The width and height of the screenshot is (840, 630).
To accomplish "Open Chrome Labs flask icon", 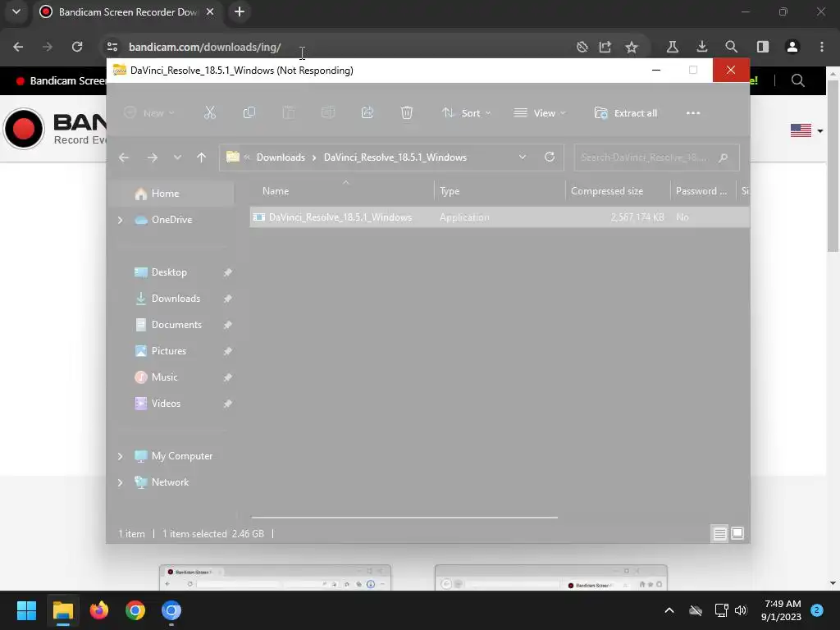I will point(673,47).
